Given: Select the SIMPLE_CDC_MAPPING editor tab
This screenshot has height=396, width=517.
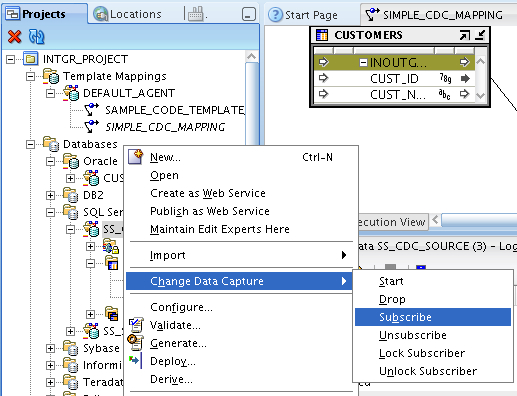Looking at the screenshot, I should tap(434, 15).
